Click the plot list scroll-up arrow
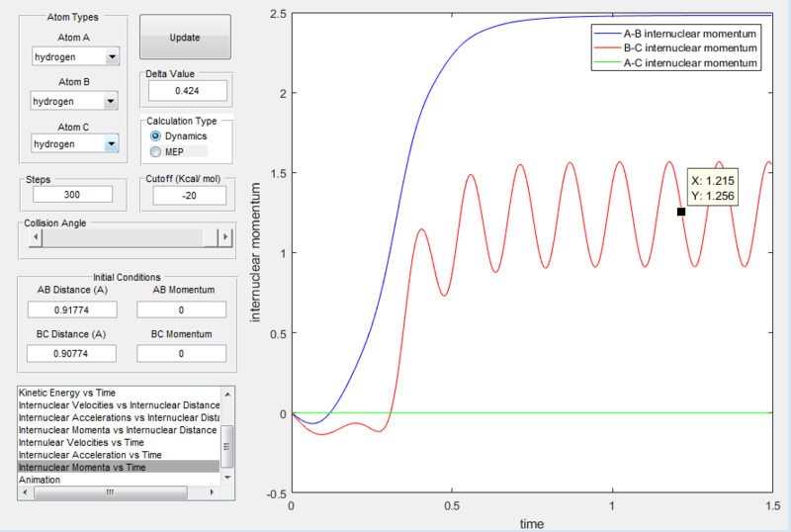This screenshot has width=791, height=532. [x=227, y=395]
